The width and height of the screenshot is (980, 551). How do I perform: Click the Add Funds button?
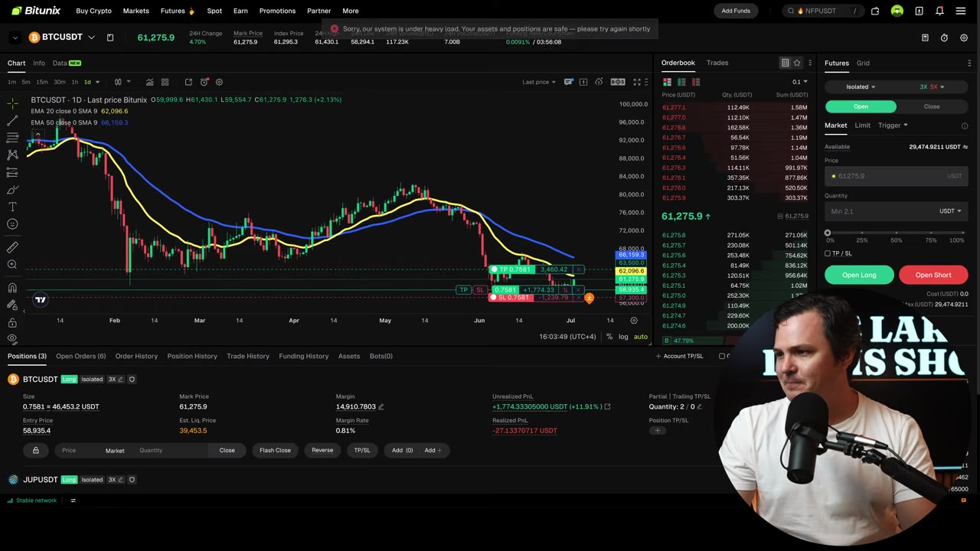[736, 11]
